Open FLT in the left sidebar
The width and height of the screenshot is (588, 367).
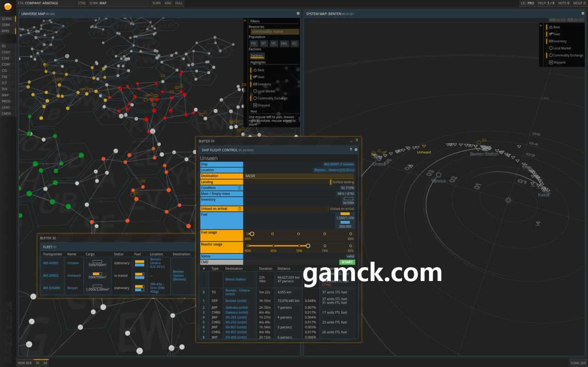point(5,83)
